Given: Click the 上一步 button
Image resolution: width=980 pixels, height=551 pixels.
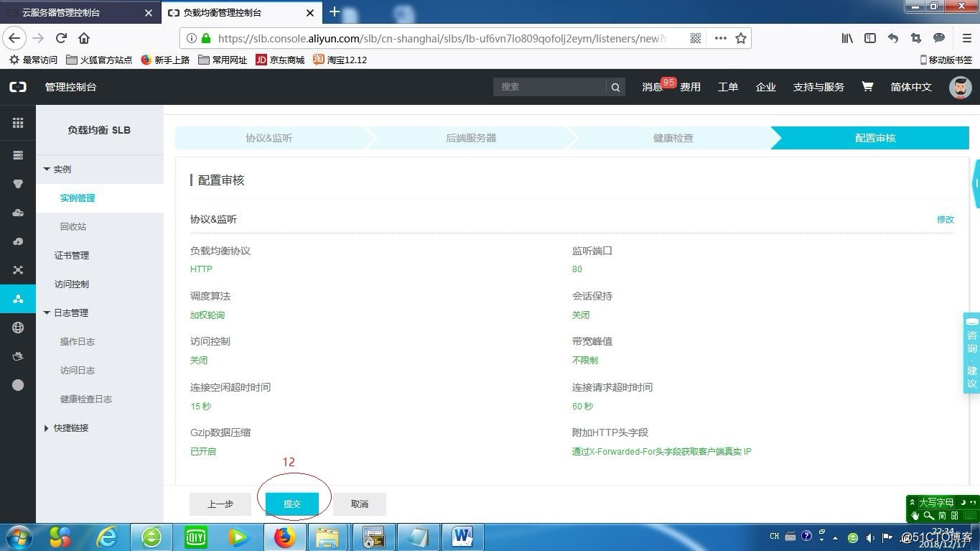Looking at the screenshot, I should point(220,504).
